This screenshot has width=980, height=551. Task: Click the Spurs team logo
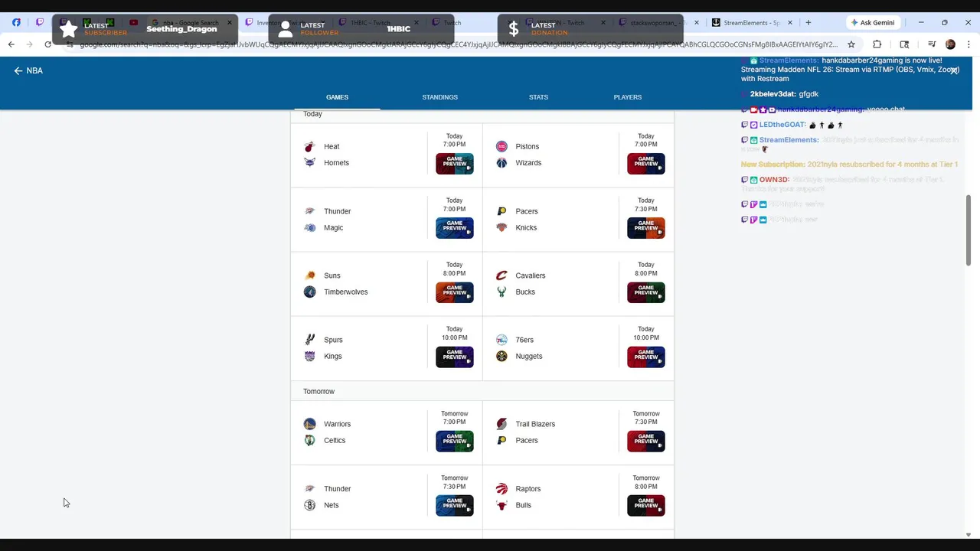[309, 340]
